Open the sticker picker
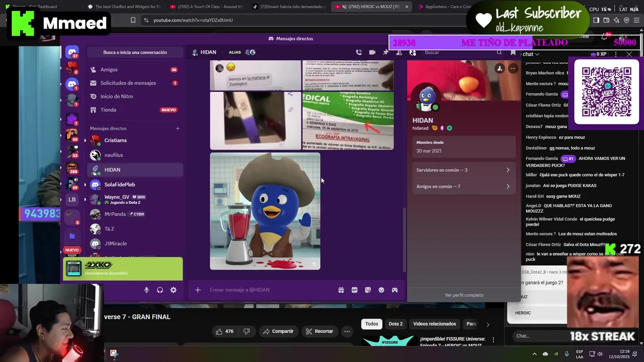Screen dimensions: 644x362 point(368,290)
